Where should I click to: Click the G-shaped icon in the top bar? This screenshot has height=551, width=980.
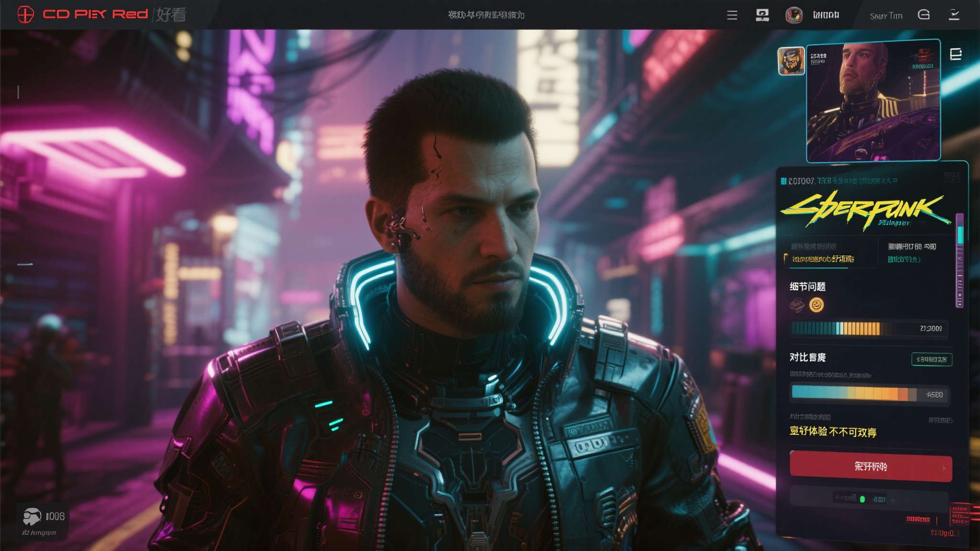pos(924,15)
